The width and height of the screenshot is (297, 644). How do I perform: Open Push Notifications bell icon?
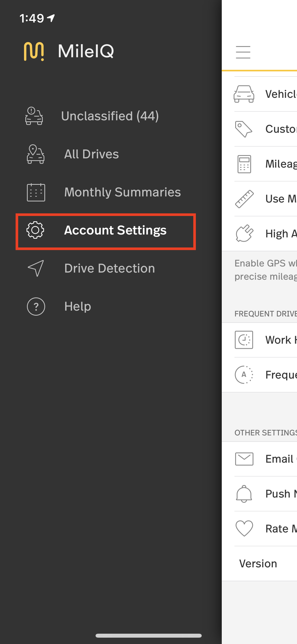(x=244, y=494)
